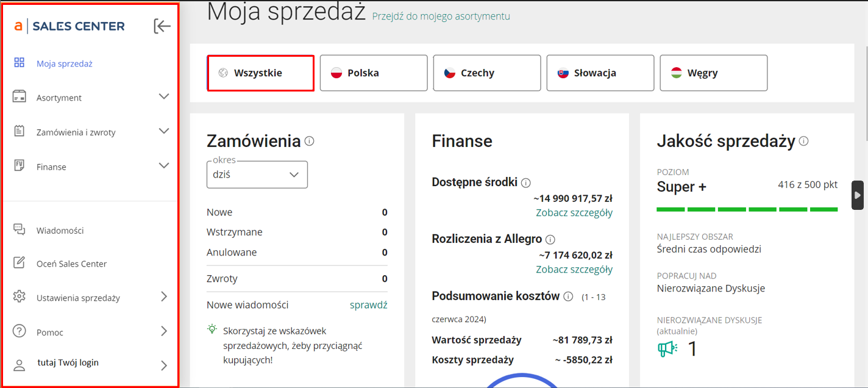
Task: Click the Wartość sprzedaży amount ~81 789,73 zł
Action: (583, 340)
